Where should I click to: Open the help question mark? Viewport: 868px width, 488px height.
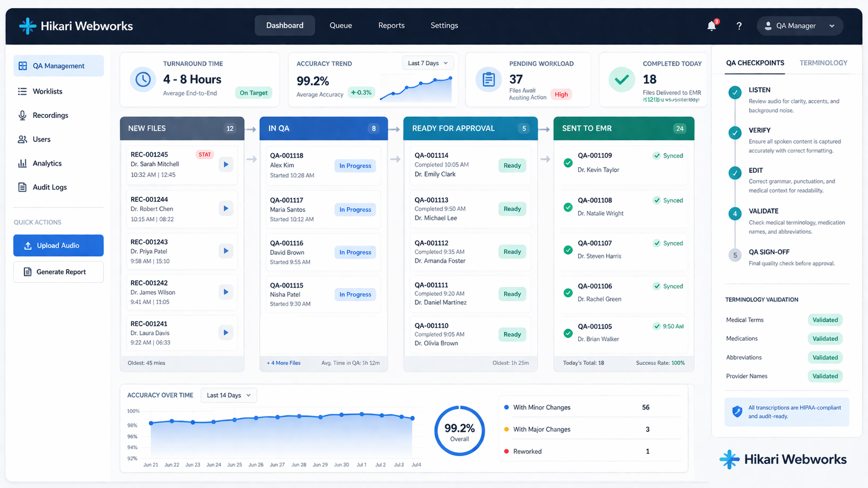(x=739, y=26)
